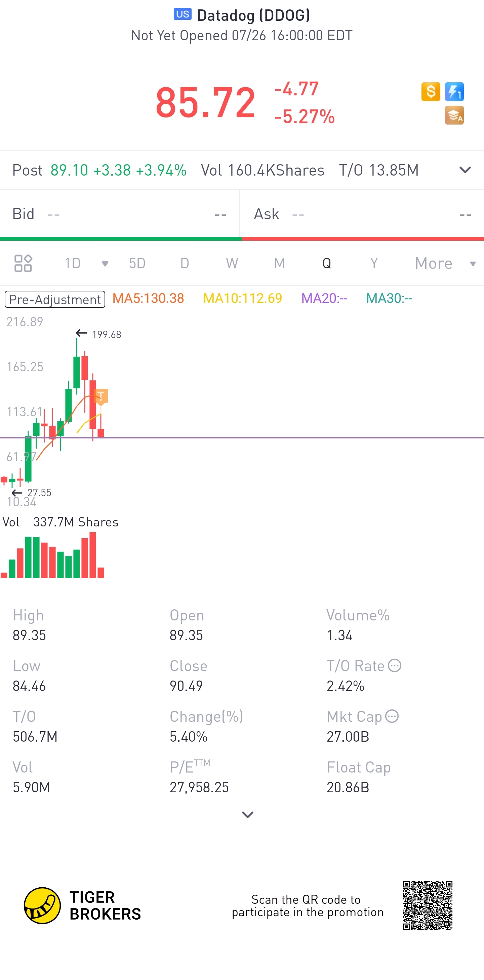Select the W weekly chart tab
Viewport: 484px width, 980px height.
(232, 263)
